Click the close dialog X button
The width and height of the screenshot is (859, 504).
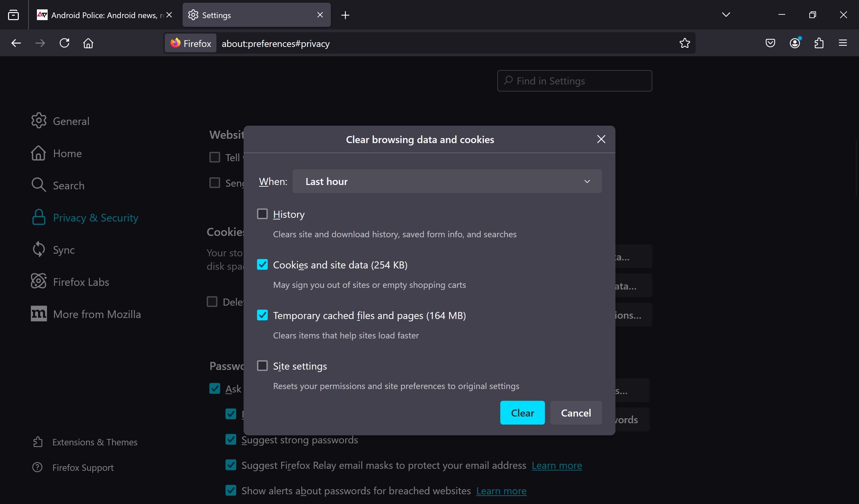coord(601,139)
